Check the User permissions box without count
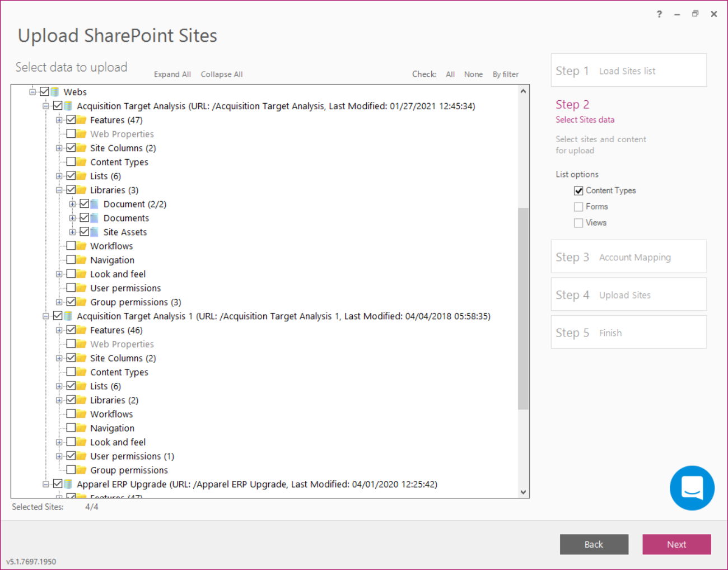 coord(71,287)
